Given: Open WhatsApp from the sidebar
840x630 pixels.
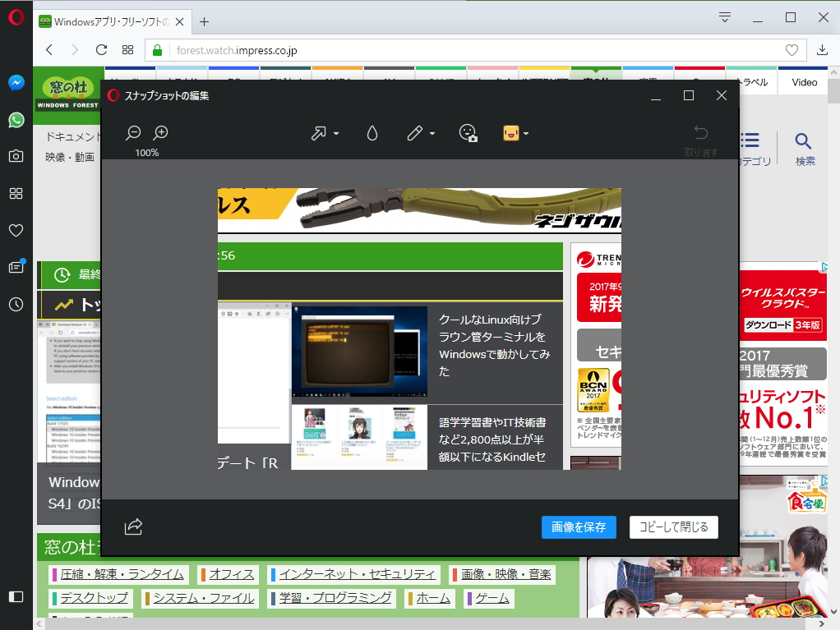Looking at the screenshot, I should coord(16,120).
